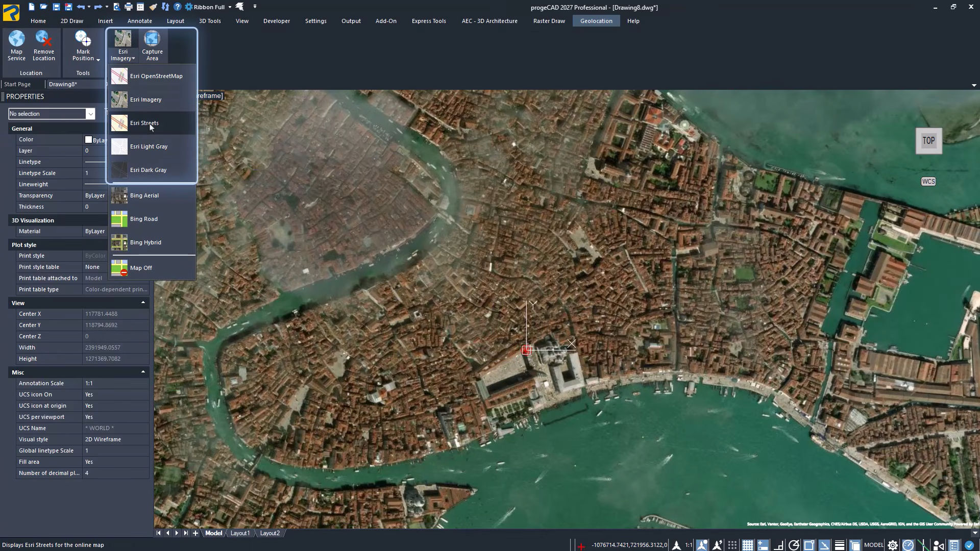
Task: Select Esri Dark Gray basemap
Action: (x=152, y=170)
